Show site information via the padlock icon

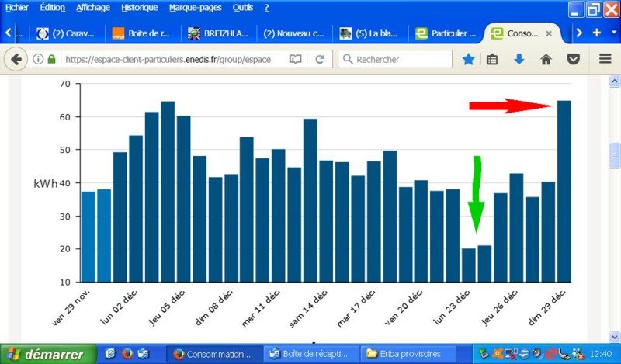(x=52, y=59)
